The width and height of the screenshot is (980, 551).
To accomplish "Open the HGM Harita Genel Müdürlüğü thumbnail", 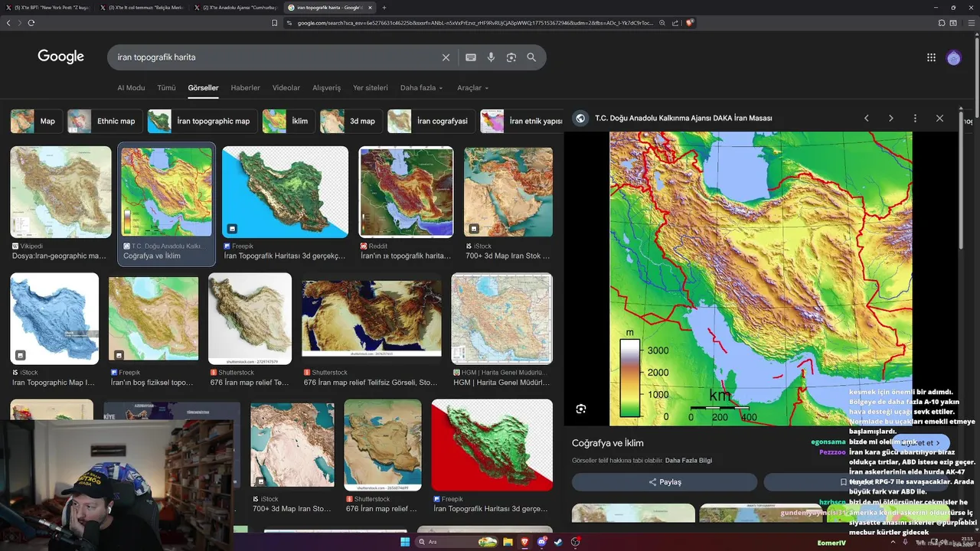I will coord(501,318).
